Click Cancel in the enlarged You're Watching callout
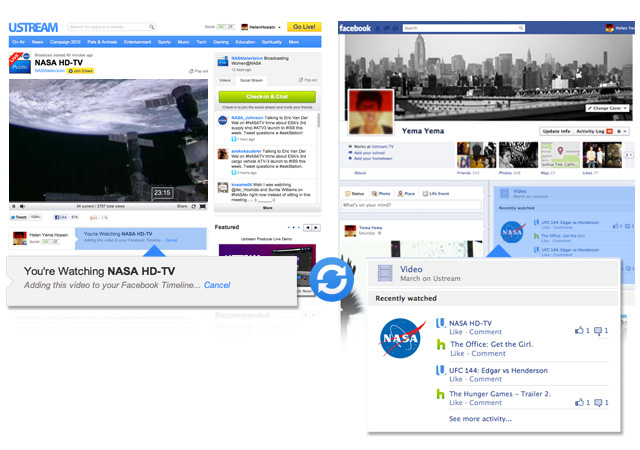The image size is (640, 450). pos(217,285)
